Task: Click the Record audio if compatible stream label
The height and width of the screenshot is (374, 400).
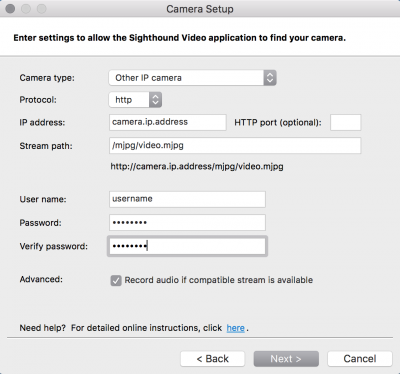Action: tap(219, 280)
